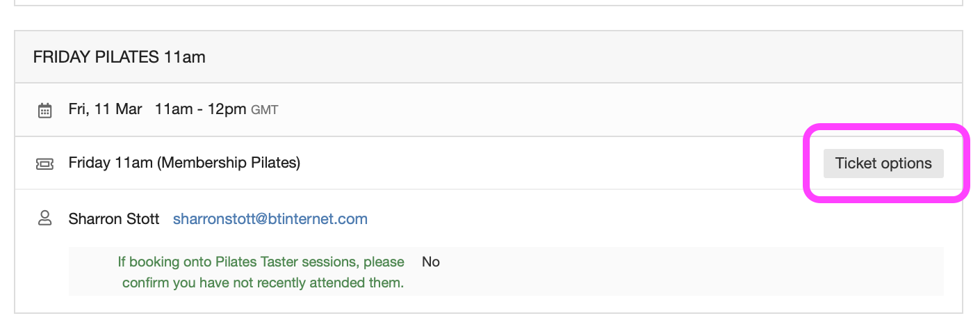Click the attendee name Sharron Stott
Image resolution: width=980 pixels, height=318 pixels.
click(114, 219)
